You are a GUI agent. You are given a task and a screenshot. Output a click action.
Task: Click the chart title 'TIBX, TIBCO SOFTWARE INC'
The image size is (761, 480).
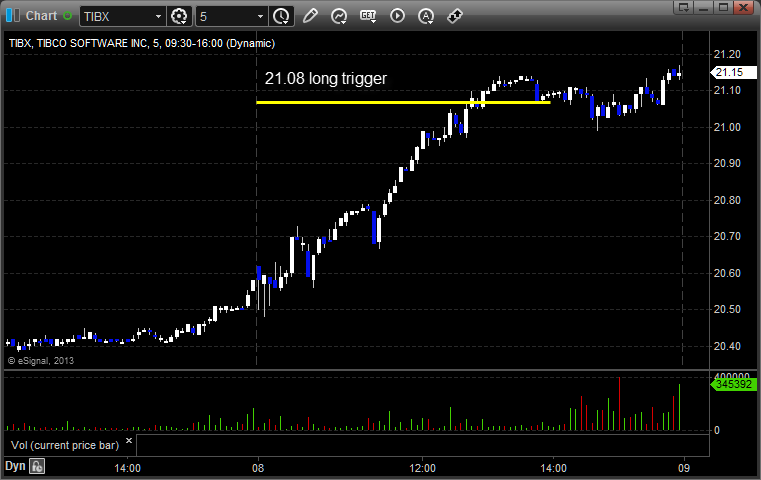coord(78,43)
